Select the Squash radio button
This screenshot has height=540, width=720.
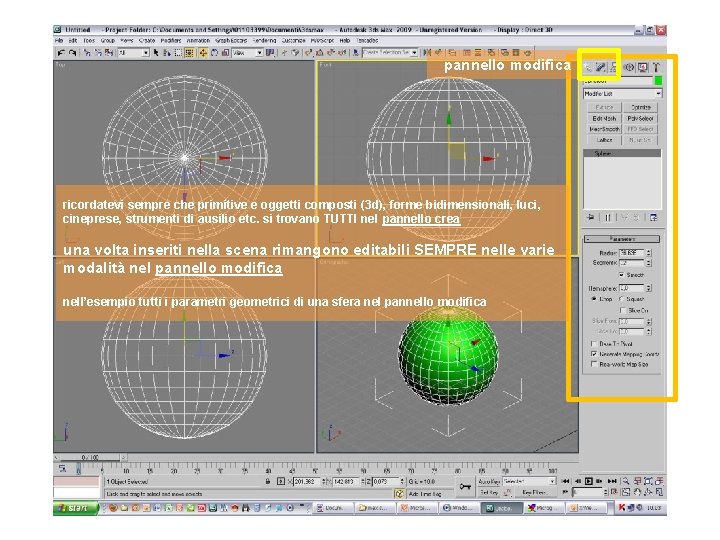[x=621, y=298]
